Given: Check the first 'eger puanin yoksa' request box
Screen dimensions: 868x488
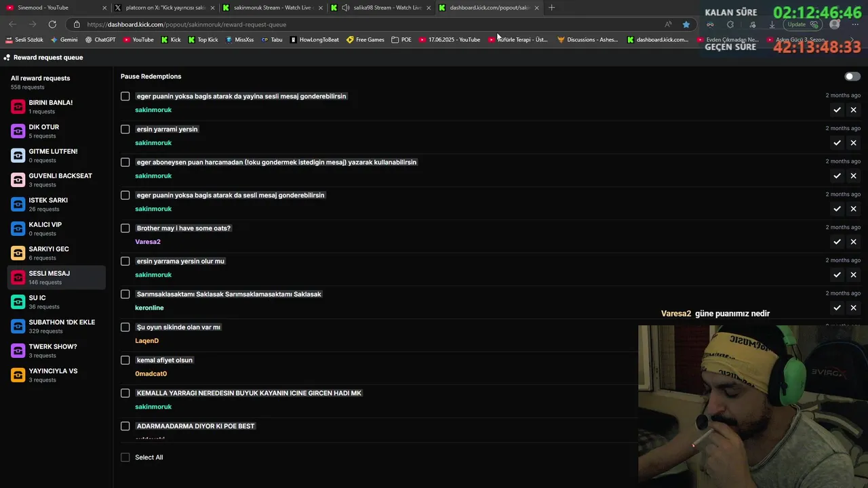Looking at the screenshot, I should coord(125,96).
